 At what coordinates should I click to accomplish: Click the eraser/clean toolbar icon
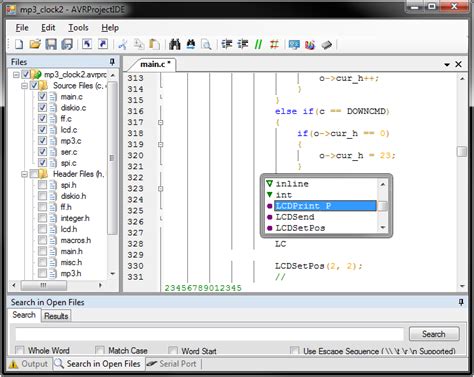click(326, 44)
